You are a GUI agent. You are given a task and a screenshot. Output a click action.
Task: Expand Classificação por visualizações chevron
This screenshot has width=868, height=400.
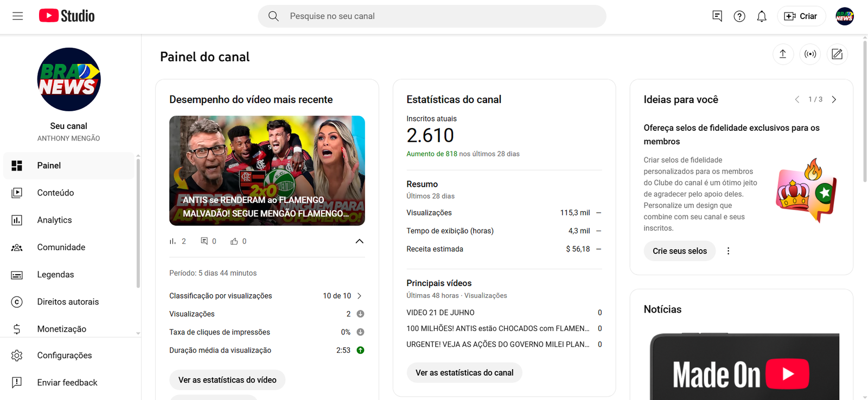tap(359, 296)
